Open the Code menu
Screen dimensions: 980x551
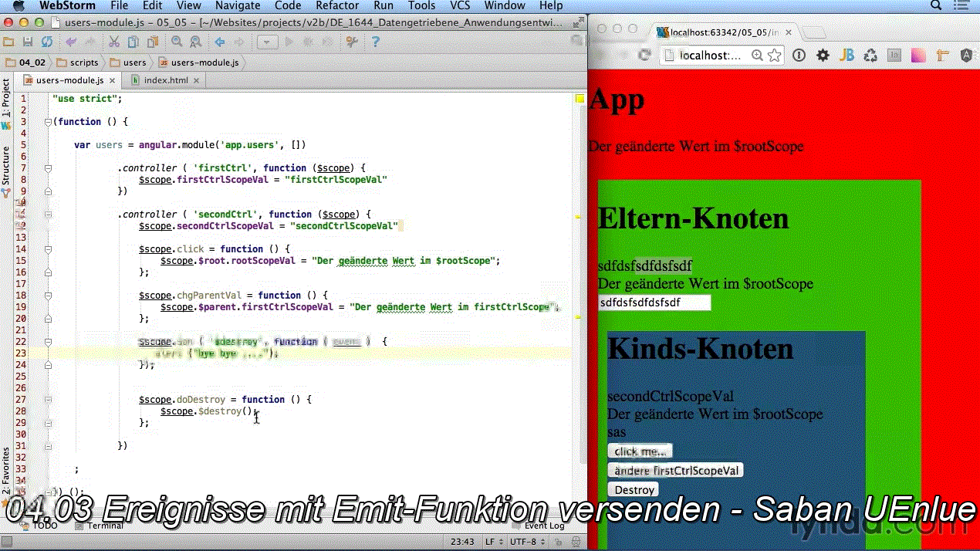pyautogui.click(x=288, y=6)
